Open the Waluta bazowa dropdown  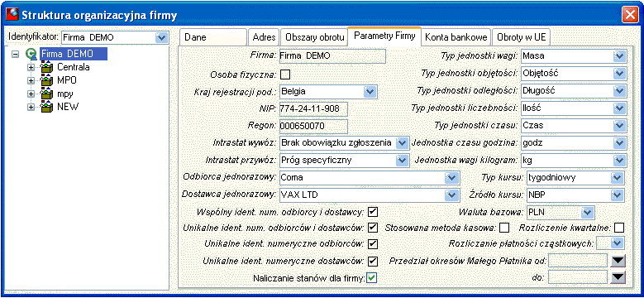(588, 213)
